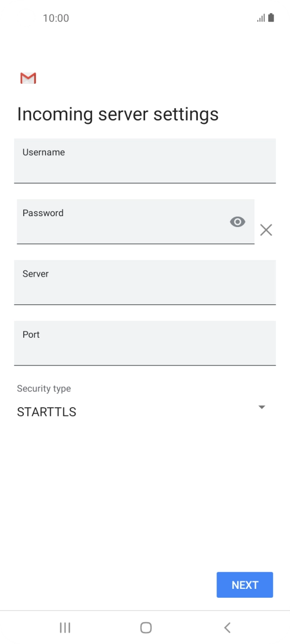Click the signal strength indicator
290x644 pixels.
click(260, 18)
